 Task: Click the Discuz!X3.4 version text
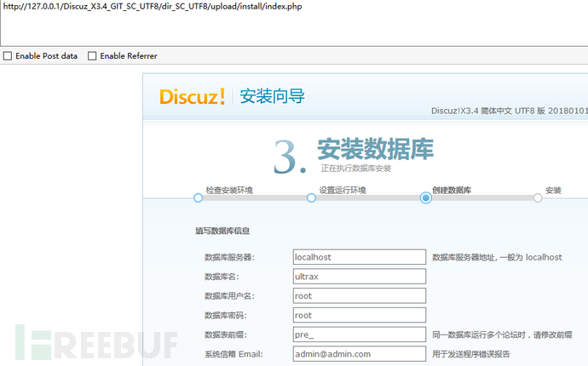510,111
